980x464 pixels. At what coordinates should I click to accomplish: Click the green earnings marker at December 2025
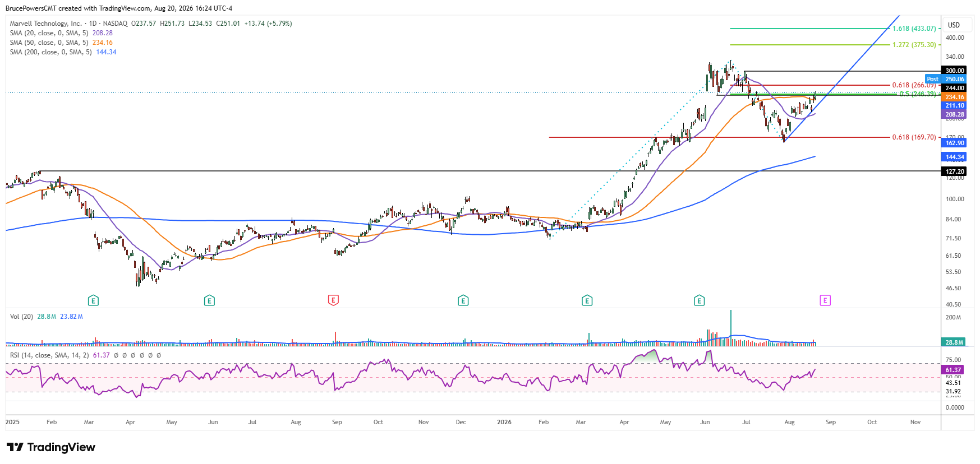tap(463, 301)
